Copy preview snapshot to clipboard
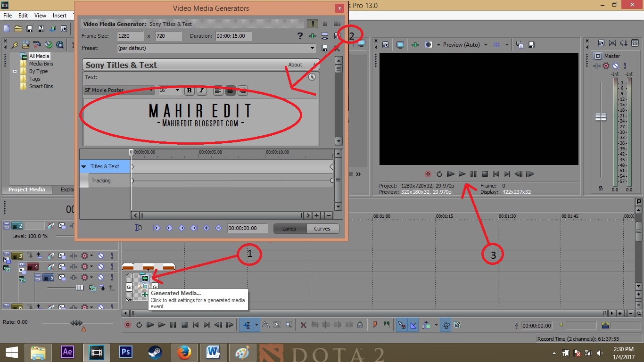 (x=520, y=45)
